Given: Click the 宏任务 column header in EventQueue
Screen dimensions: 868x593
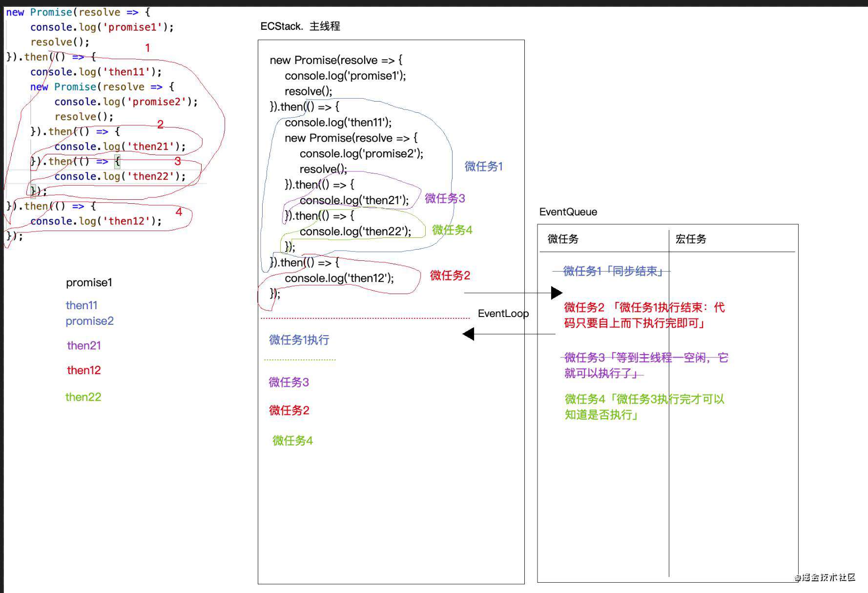Looking at the screenshot, I should click(x=691, y=239).
